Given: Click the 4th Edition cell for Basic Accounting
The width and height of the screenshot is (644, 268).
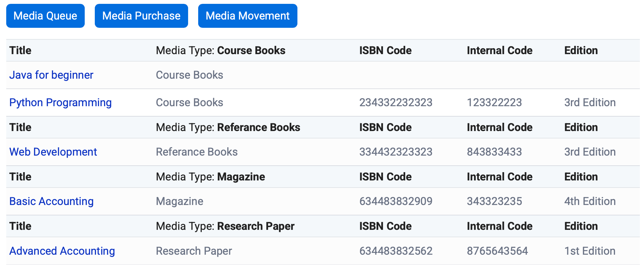Looking at the screenshot, I should (589, 201).
